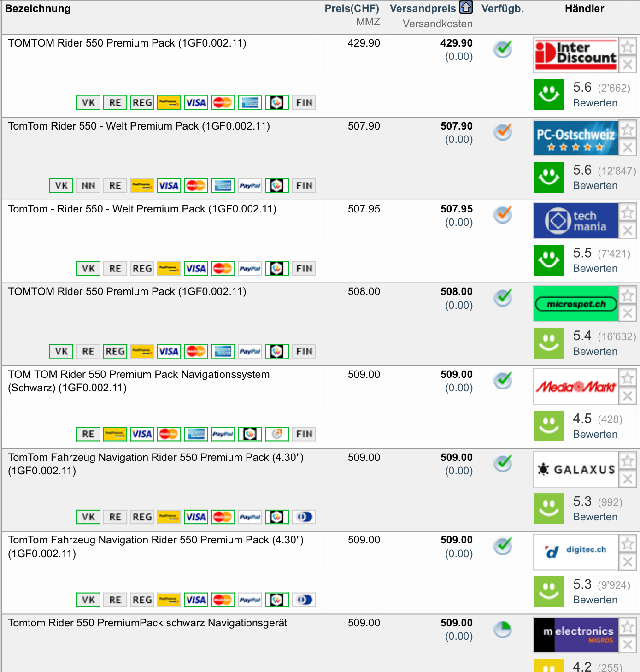Click the MediaMarkt availability checkmark icon
Screen dimensions: 640x672
click(503, 380)
